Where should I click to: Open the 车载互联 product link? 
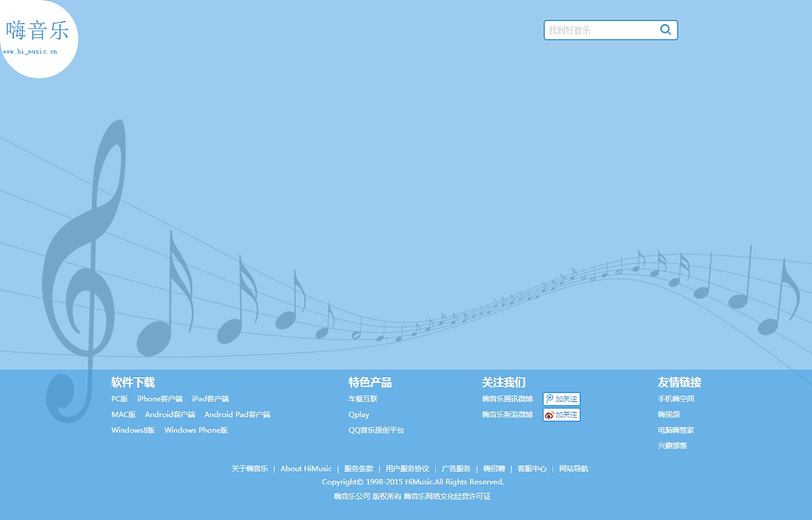[x=363, y=399]
